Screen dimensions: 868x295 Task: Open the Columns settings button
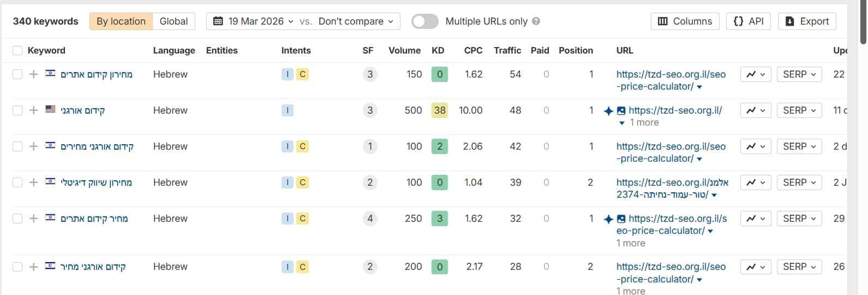(x=685, y=21)
